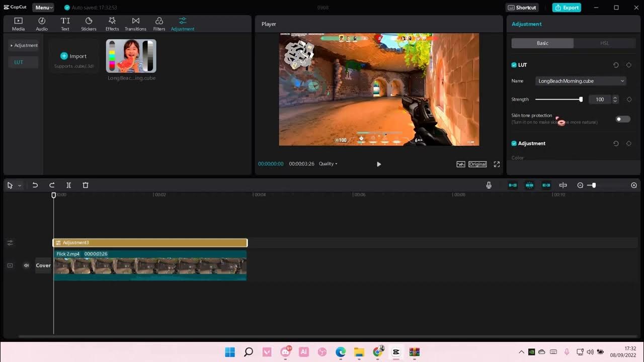The image size is (644, 362).
Task: Click the Strength stepper arrows
Action: click(x=615, y=100)
